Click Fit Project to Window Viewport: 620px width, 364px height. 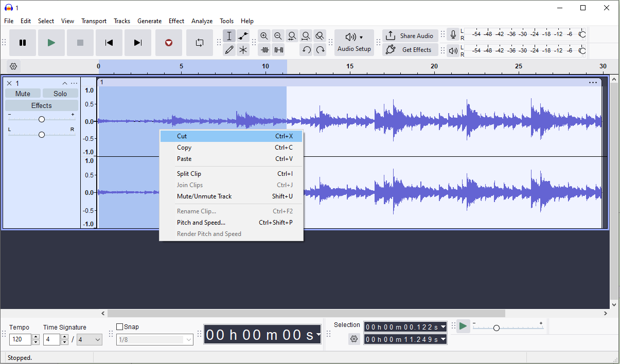click(x=306, y=35)
